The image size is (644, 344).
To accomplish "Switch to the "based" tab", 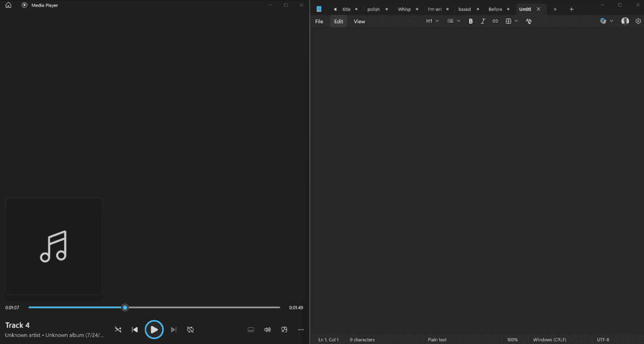I will pos(464,9).
